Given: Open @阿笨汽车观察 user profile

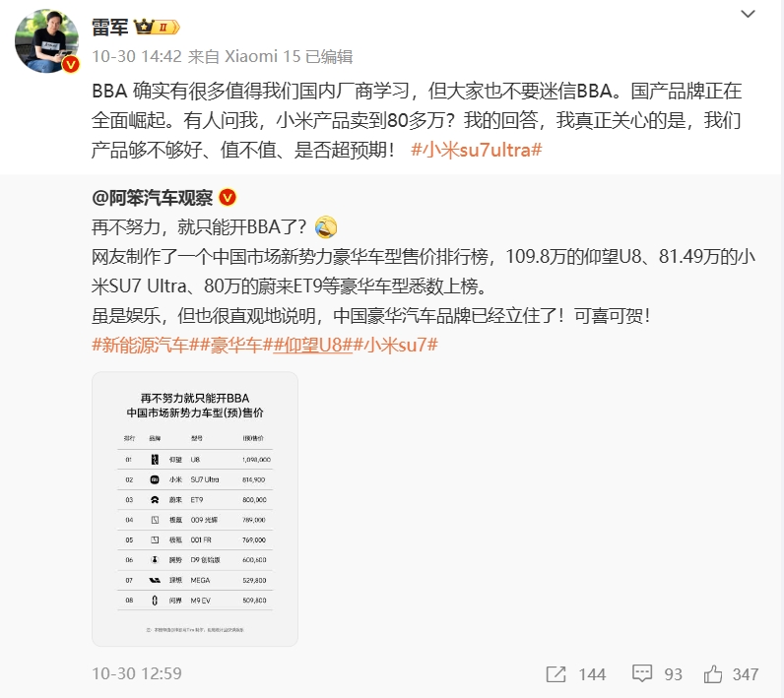Looking at the screenshot, I should (152, 198).
